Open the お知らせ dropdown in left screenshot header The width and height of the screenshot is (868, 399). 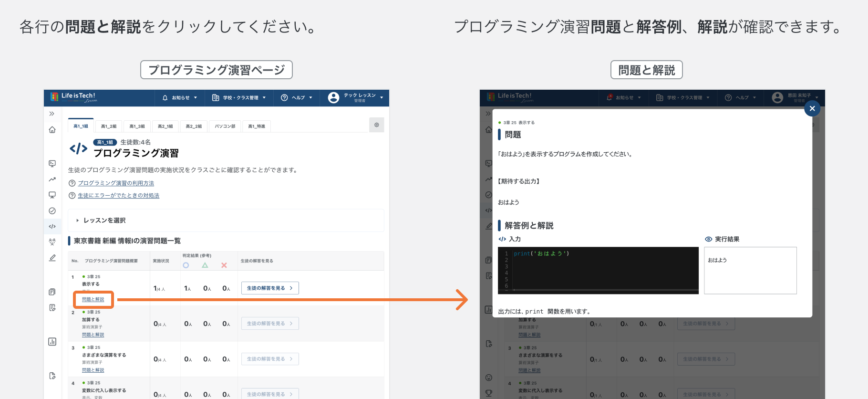click(180, 98)
